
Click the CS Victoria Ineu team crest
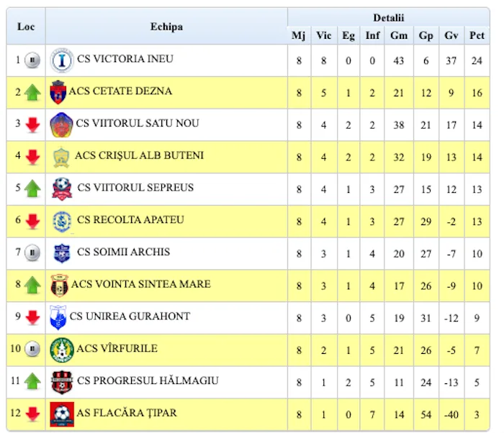[x=62, y=60]
